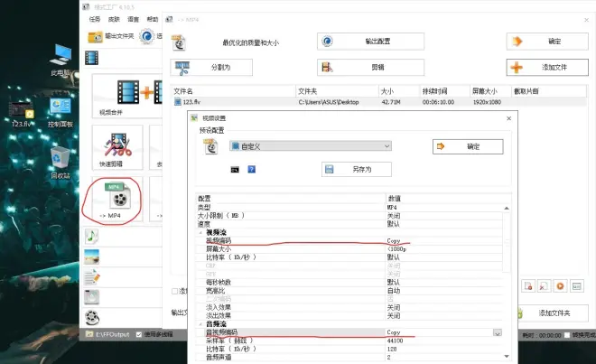Click the 持续时间 column header
This screenshot has width=596, height=364.
[445, 91]
